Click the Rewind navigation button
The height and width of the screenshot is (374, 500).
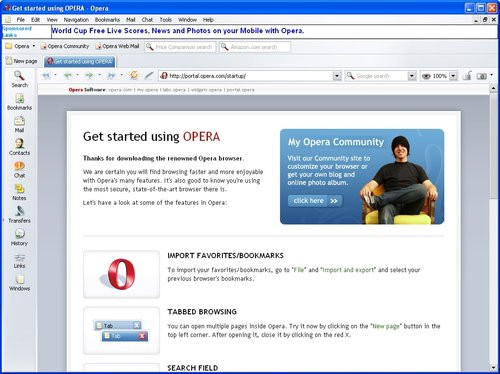click(46, 76)
